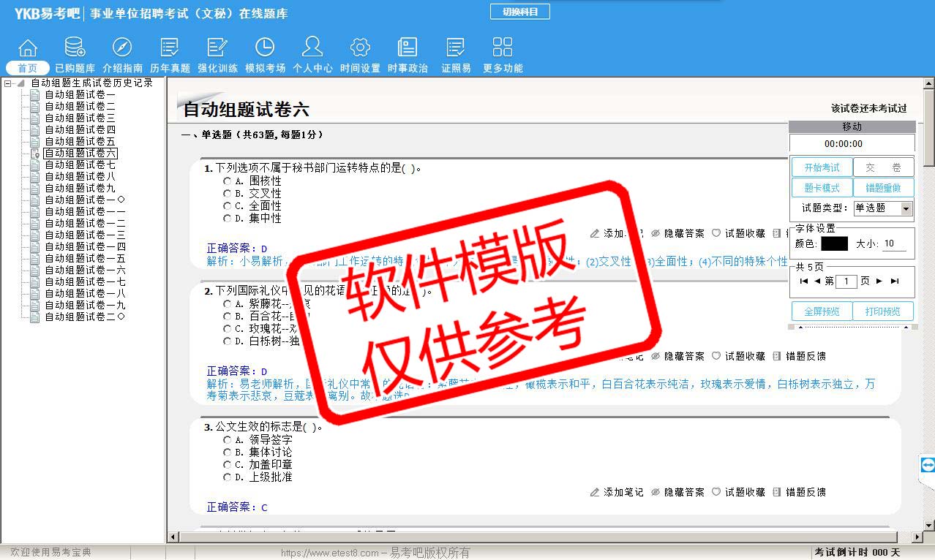Launch 模拟考场 clock icon
The image size is (935, 560).
(265, 48)
